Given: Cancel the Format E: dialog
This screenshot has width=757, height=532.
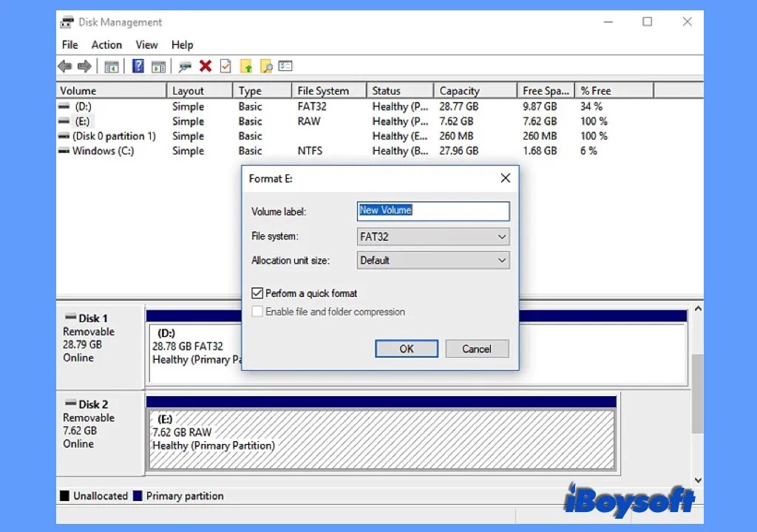Looking at the screenshot, I should pos(477,348).
